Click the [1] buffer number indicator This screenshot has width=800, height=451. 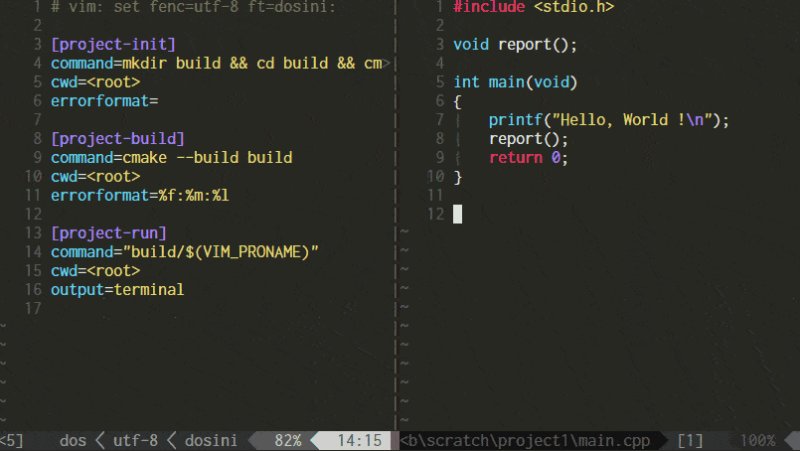690,440
